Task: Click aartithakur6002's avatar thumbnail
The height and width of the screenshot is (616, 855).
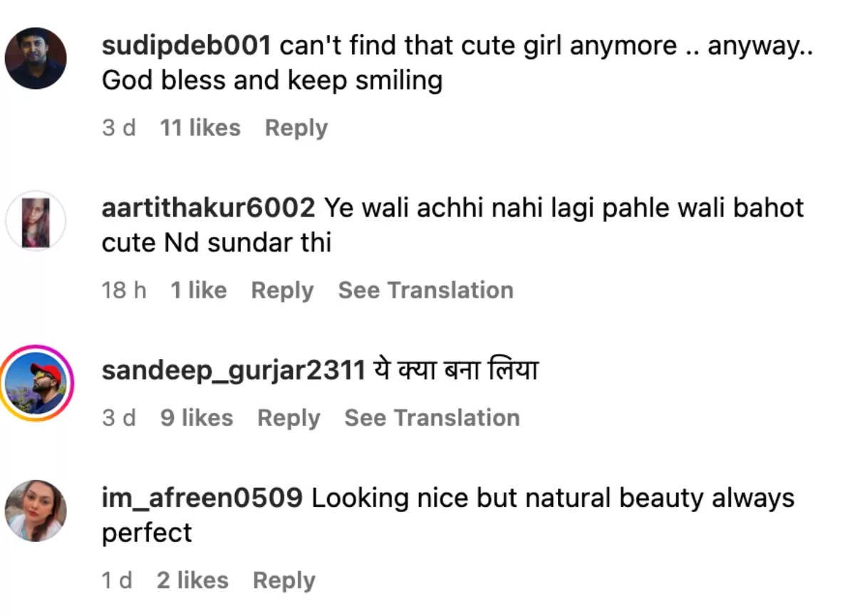Action: pyautogui.click(x=36, y=221)
